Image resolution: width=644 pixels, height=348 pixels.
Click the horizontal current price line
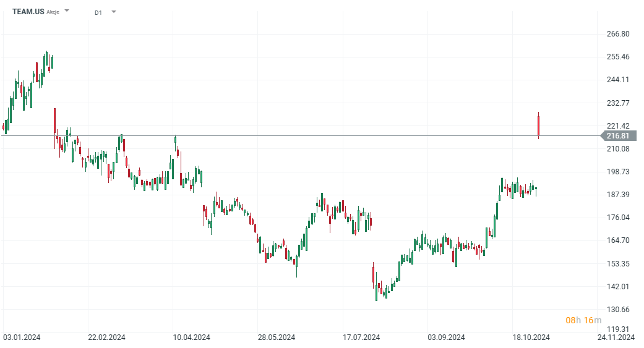(309, 135)
